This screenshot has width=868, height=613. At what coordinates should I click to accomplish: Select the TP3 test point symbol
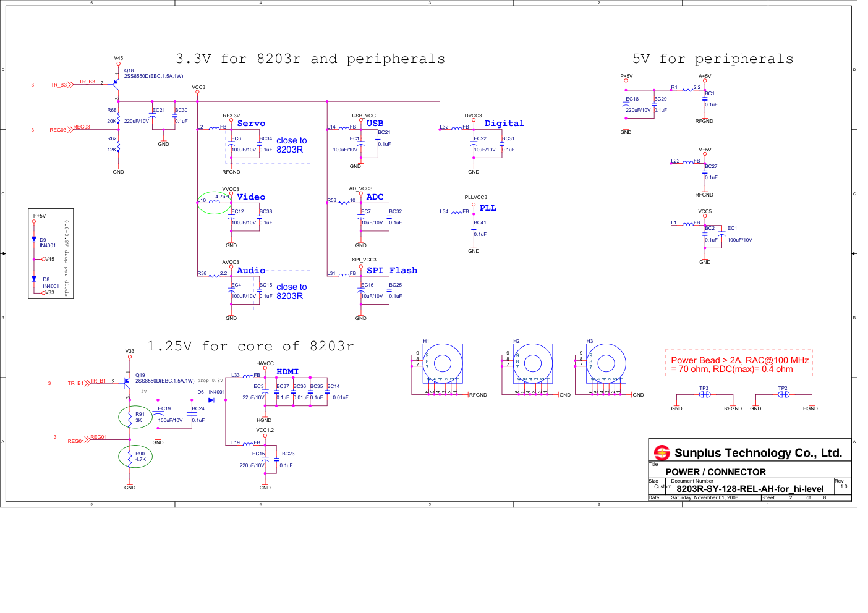704,394
